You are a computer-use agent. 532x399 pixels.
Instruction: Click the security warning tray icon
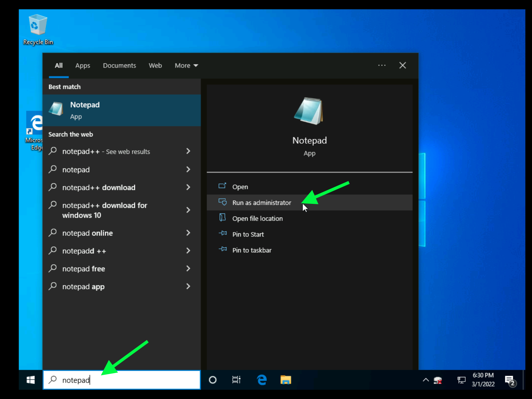(x=438, y=380)
